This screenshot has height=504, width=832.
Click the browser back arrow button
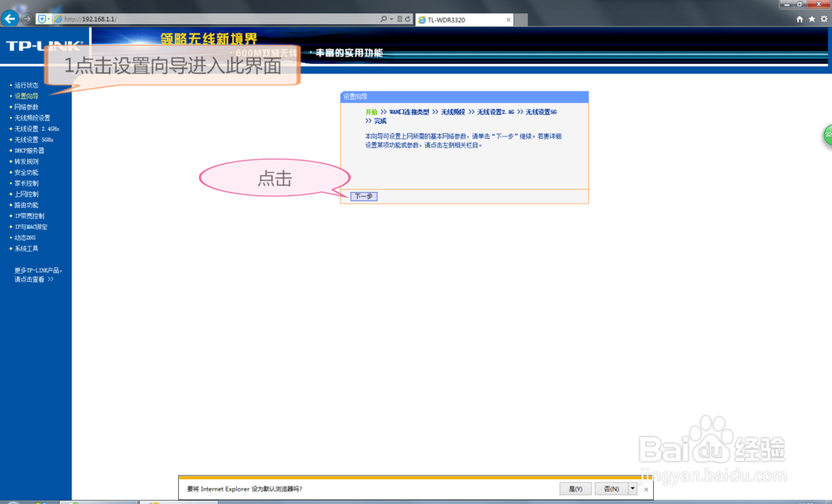tap(9, 18)
